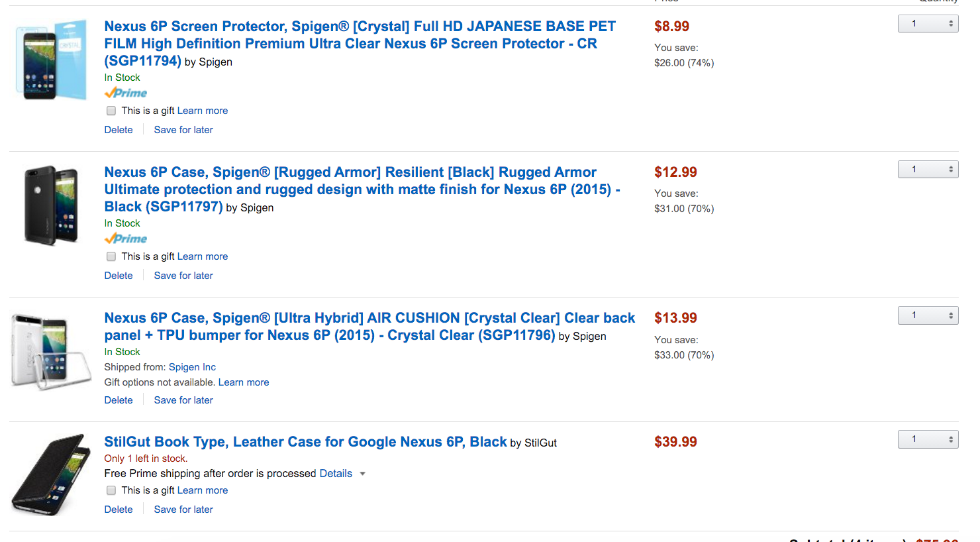Open the Spigen Inc seller link
Image resolution: width=980 pixels, height=542 pixels.
(x=192, y=367)
